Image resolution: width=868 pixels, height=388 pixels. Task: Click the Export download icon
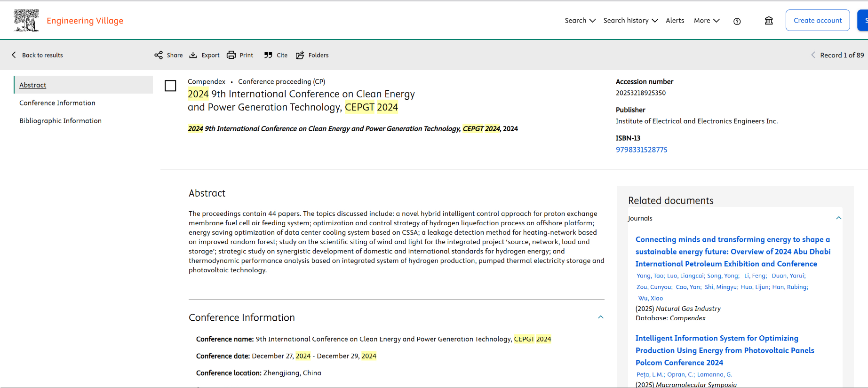193,55
